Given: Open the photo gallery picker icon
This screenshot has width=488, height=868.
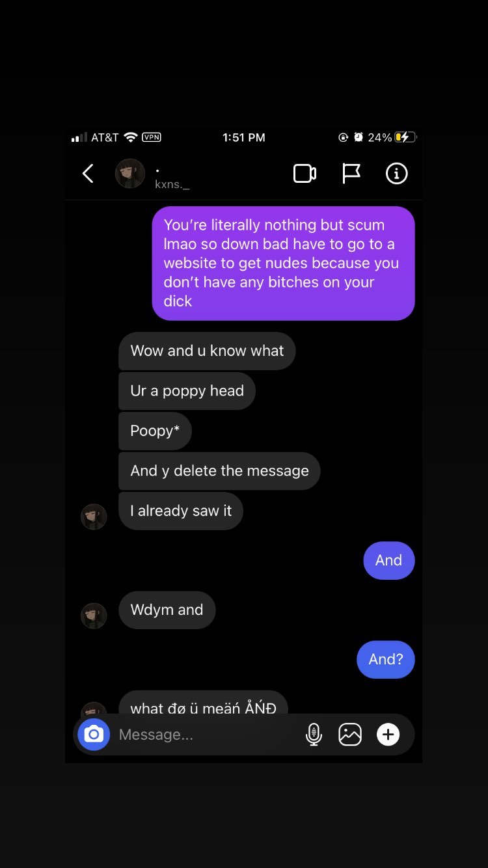Looking at the screenshot, I should pos(350,735).
